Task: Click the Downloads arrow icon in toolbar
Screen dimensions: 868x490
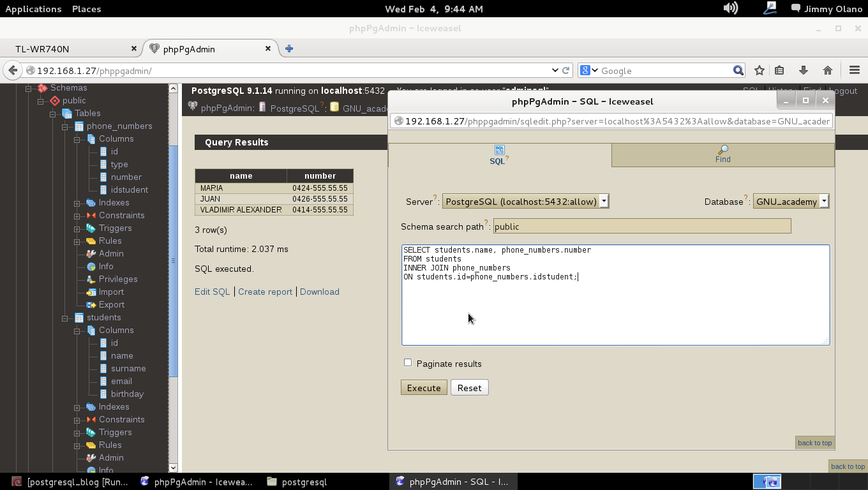Action: point(804,70)
